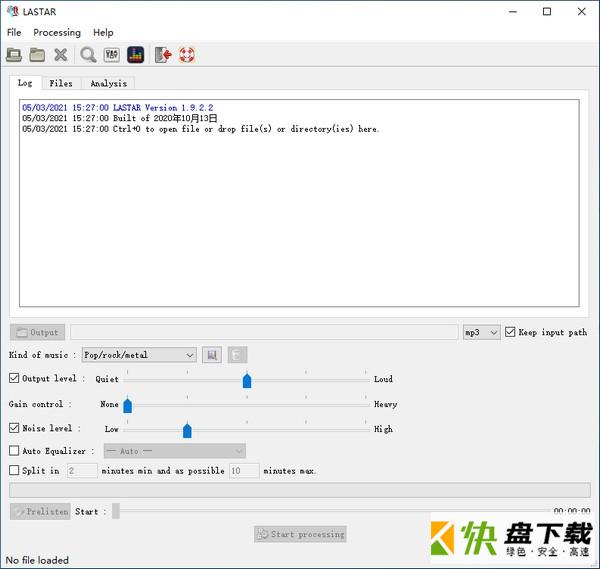Click the Noise level slider handle

(188, 430)
